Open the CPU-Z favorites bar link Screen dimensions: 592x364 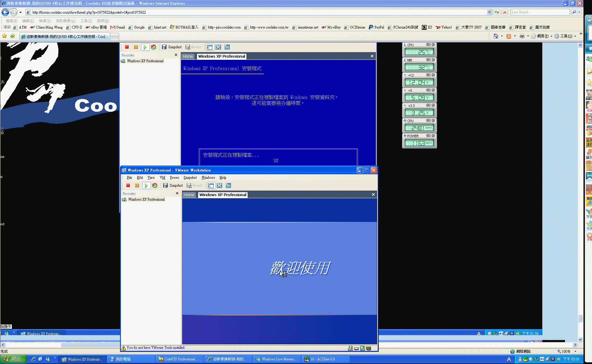[x=74, y=27]
